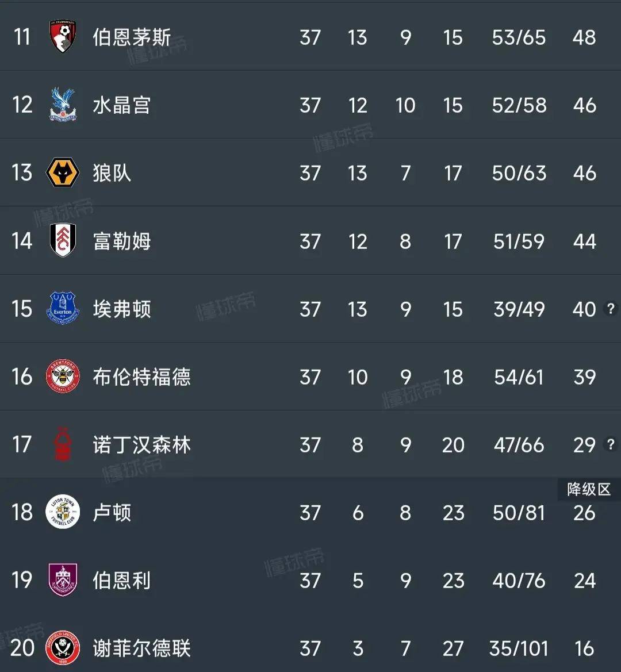Click the 伯恩利 team name
The width and height of the screenshot is (621, 672).
(x=122, y=580)
